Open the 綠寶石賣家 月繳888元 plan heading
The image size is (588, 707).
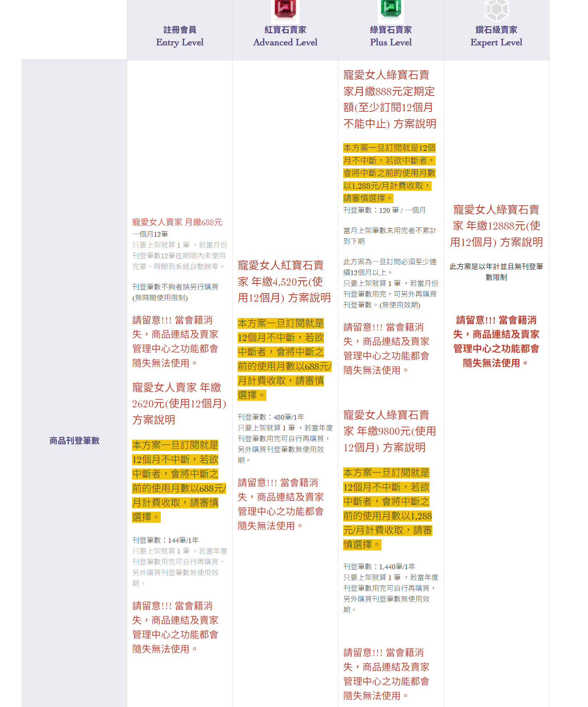click(390, 99)
